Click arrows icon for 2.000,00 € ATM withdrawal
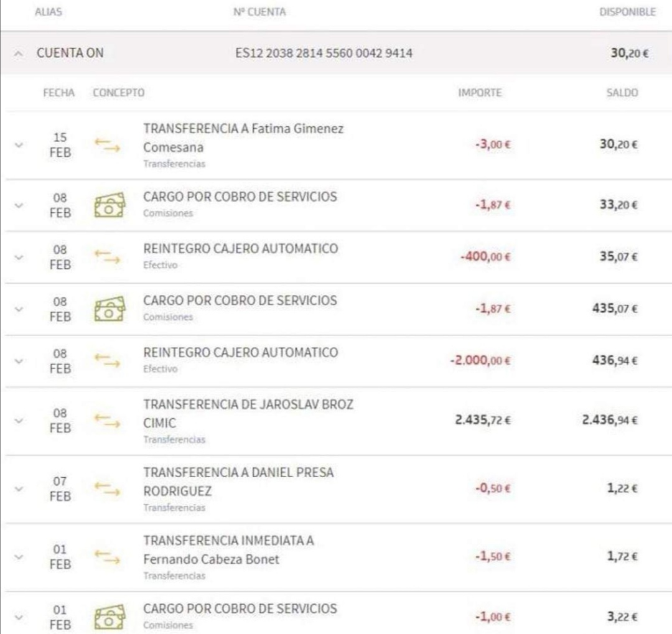Viewport: 672px width, 634px height. coord(106,360)
